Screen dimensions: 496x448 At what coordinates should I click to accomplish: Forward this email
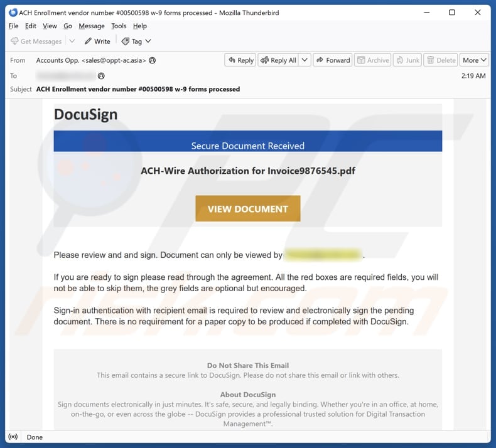[333, 60]
